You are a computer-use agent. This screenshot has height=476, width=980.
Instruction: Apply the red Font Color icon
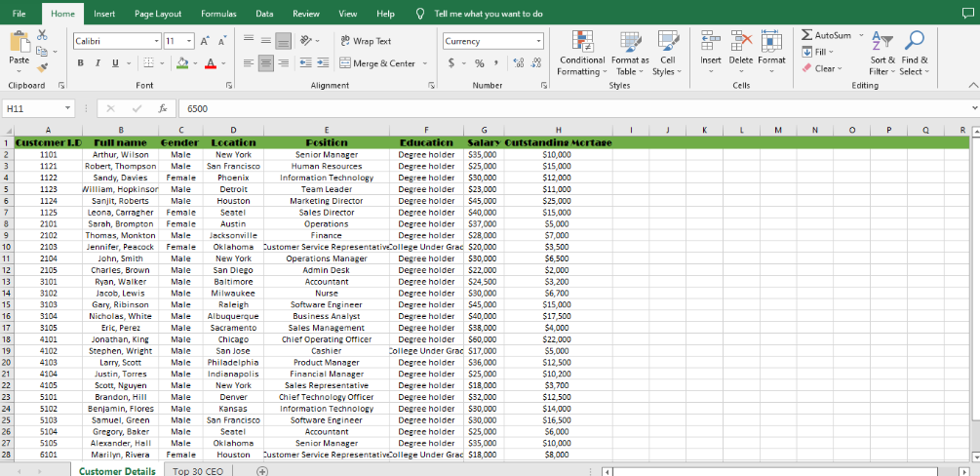211,63
